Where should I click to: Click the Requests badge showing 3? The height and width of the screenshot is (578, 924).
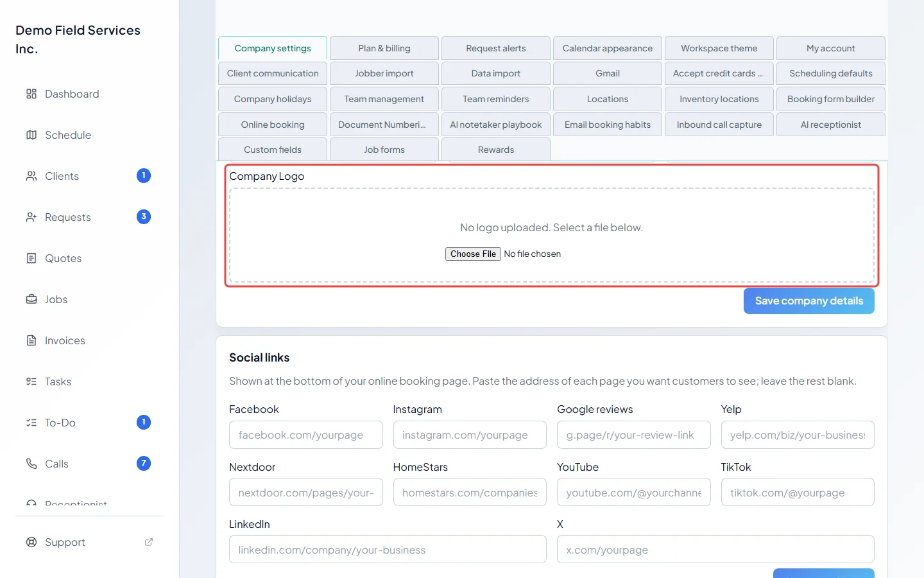click(x=144, y=216)
